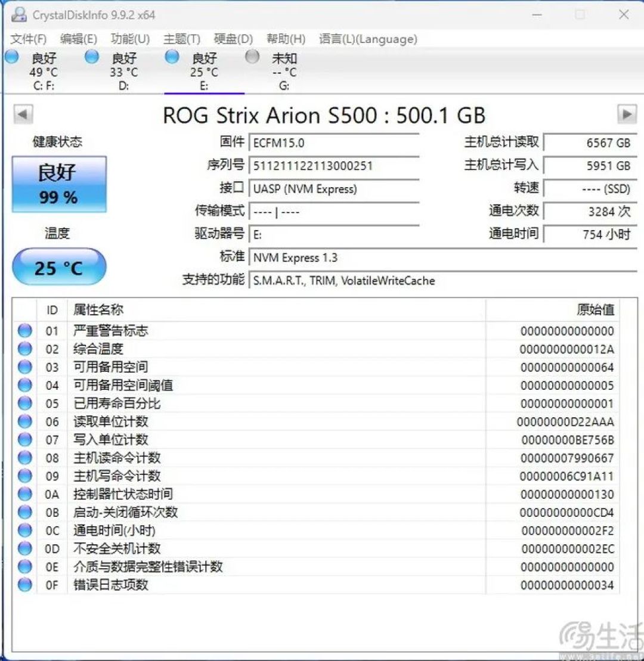Select raw value 00000000000CD4

(x=567, y=512)
